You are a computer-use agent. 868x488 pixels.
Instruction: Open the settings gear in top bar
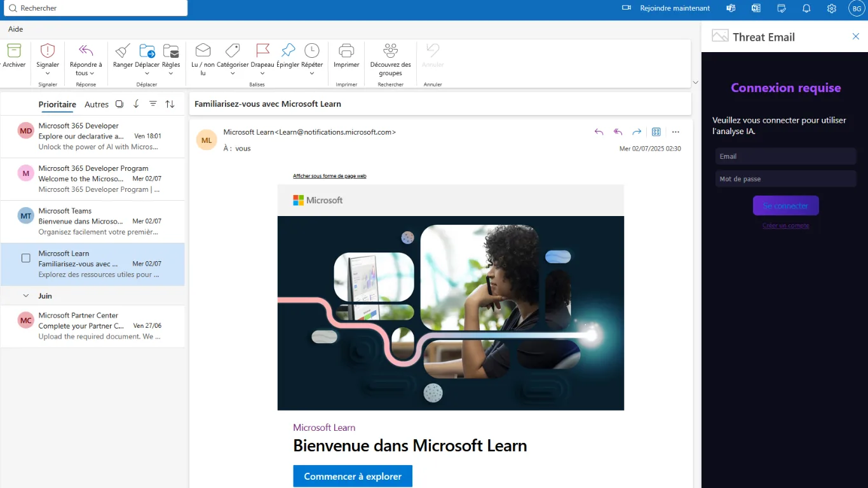pyautogui.click(x=832, y=8)
